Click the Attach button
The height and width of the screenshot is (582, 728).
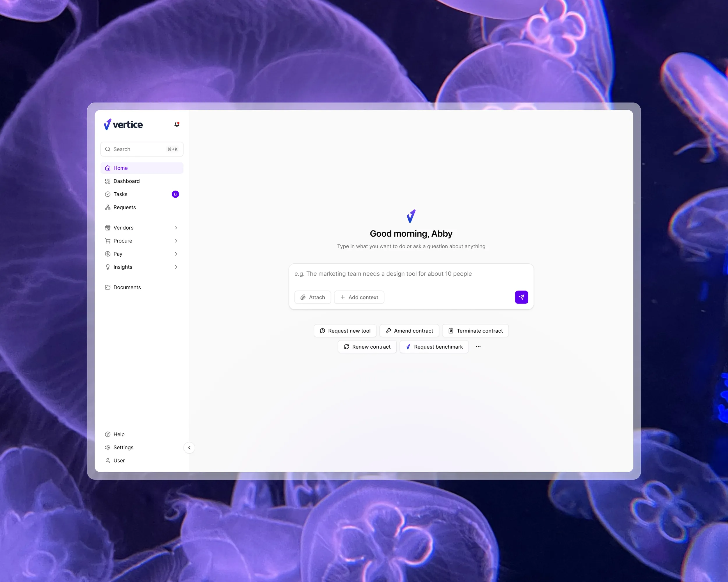(313, 298)
